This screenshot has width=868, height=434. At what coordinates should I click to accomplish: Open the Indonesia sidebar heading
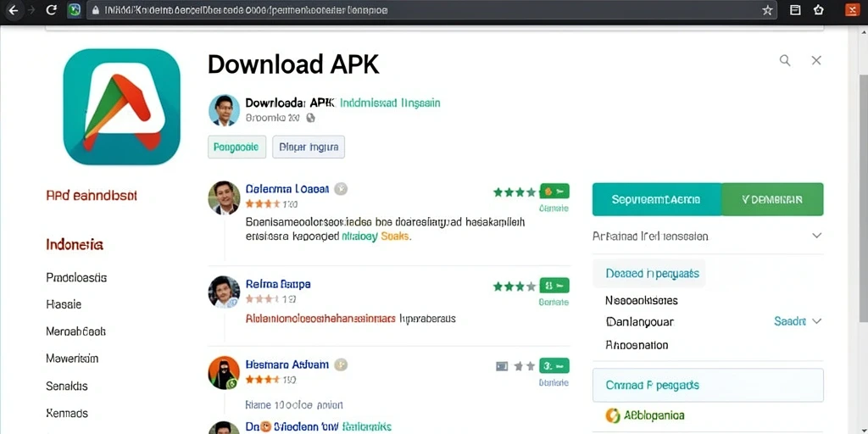pos(75,245)
